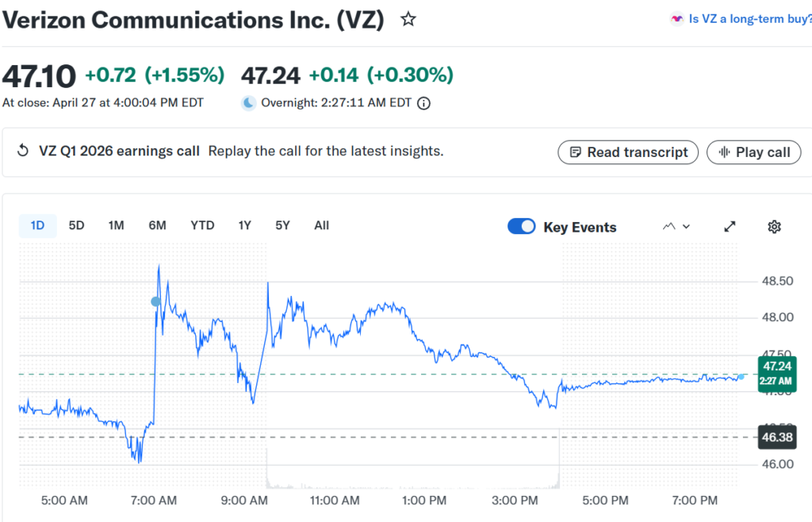812x522 pixels.
Task: Show All historical price data
Action: coord(321,225)
